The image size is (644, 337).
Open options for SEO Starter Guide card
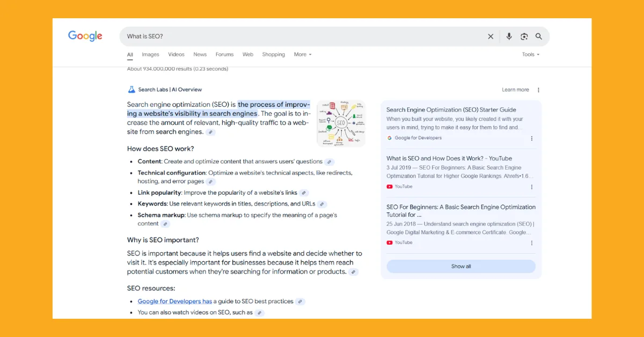pyautogui.click(x=532, y=138)
